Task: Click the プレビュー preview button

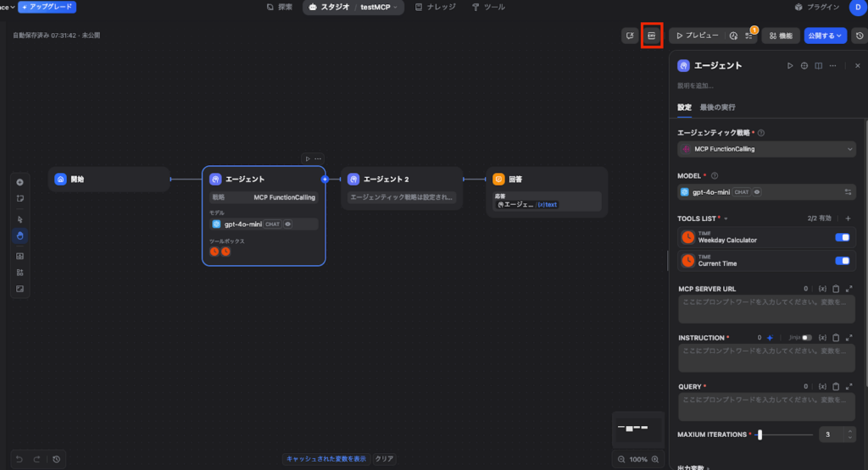Action: click(x=697, y=36)
